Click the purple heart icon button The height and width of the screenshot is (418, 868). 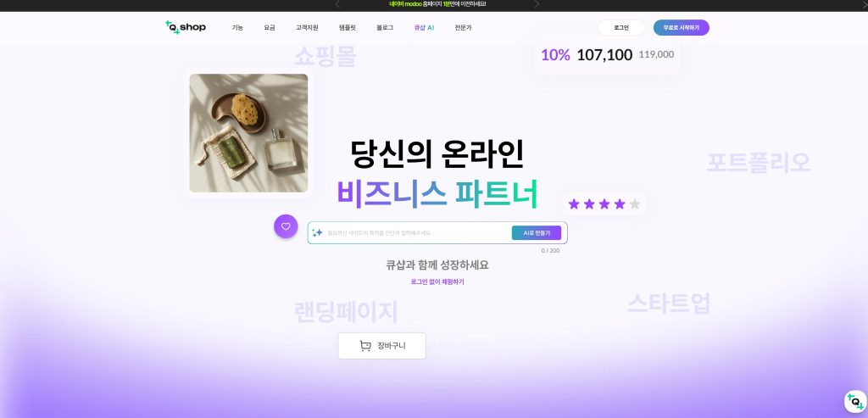coord(286,226)
